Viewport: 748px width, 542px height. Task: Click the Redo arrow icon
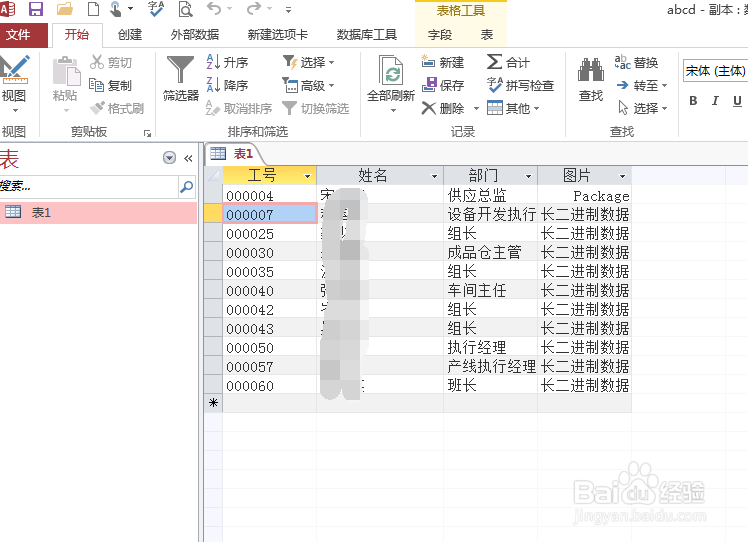click(254, 8)
